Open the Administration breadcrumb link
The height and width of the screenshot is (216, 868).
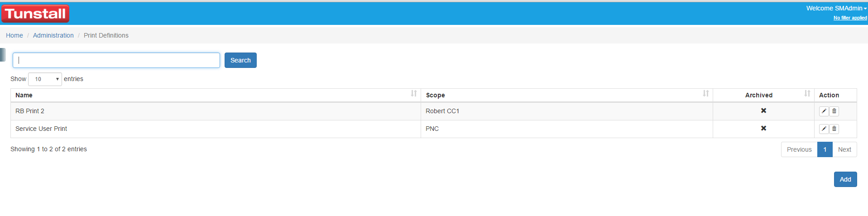53,35
